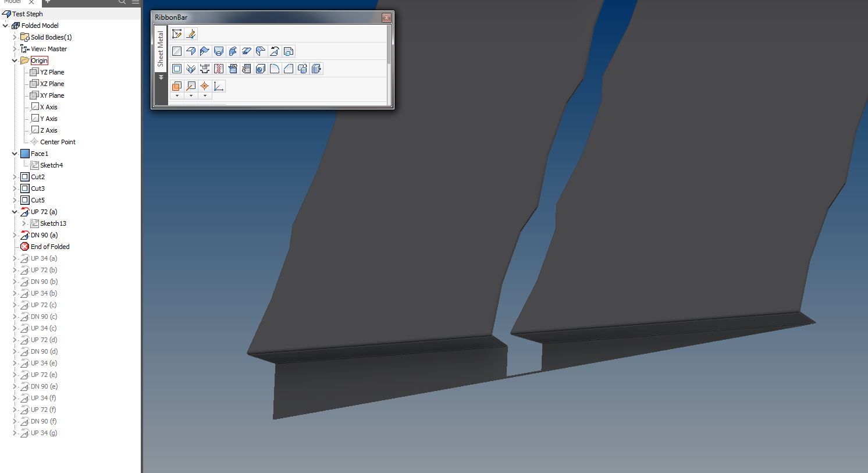This screenshot has height=473, width=868.
Task: Collapse the Origin folder
Action: (14, 61)
